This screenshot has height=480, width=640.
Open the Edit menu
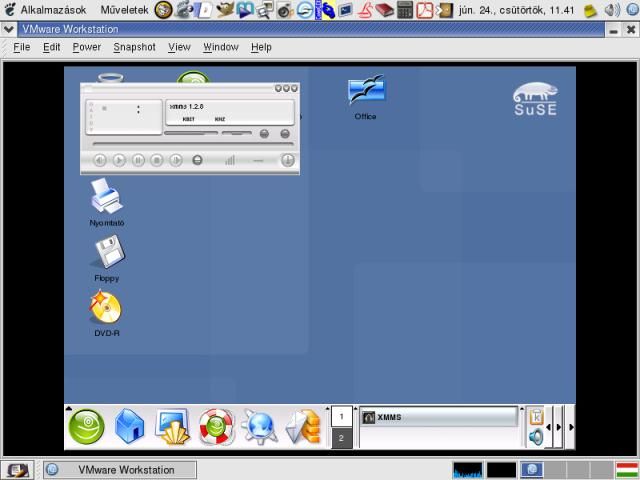[x=51, y=47]
